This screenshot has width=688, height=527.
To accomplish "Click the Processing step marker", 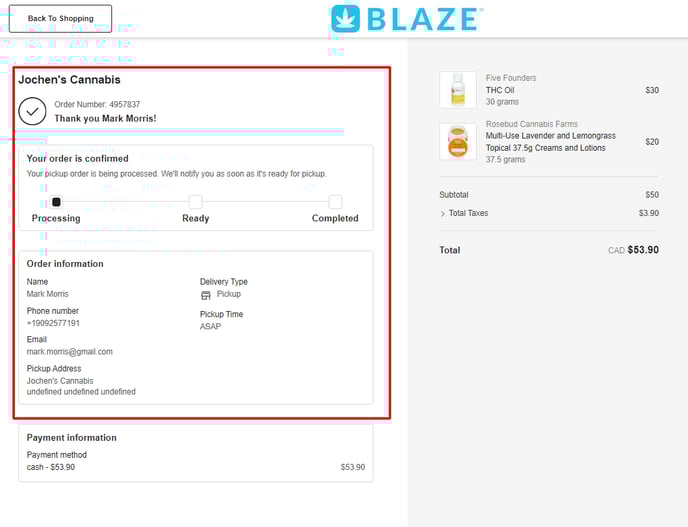I will click(x=56, y=202).
